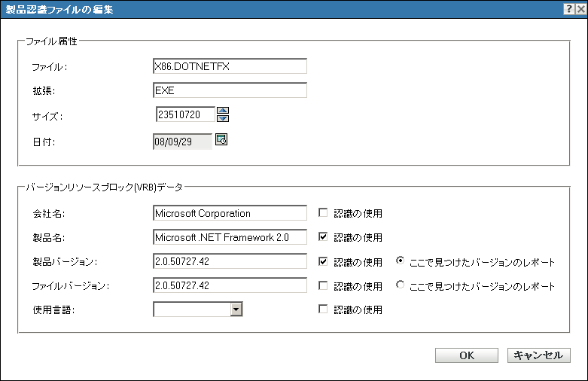Select version report radio for ファイルバージョン
The width and height of the screenshot is (588, 381).
pos(401,285)
